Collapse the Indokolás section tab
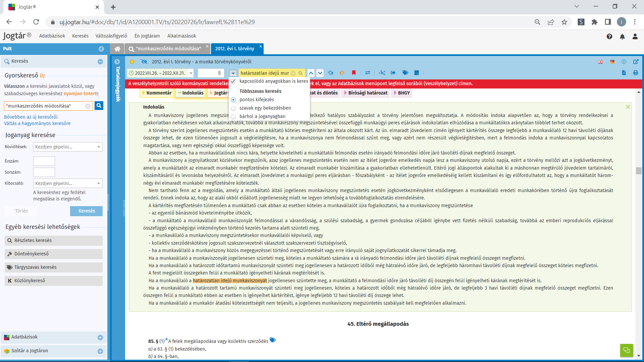 tap(191, 93)
